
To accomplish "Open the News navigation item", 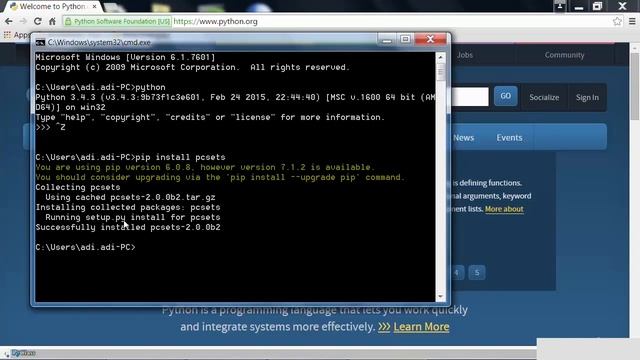I will click(x=463, y=138).
